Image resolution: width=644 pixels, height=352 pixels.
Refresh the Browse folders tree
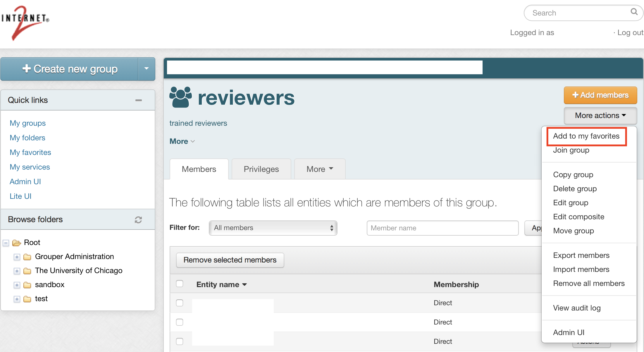138,220
